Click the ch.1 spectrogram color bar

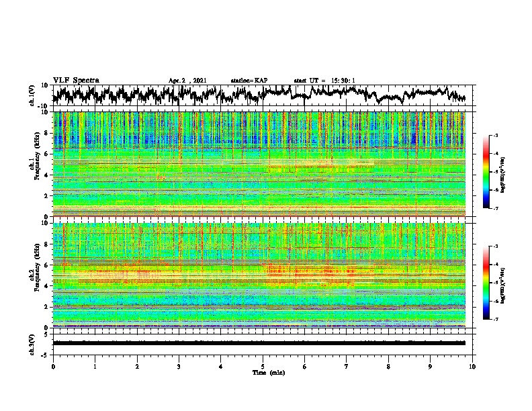coord(486,172)
